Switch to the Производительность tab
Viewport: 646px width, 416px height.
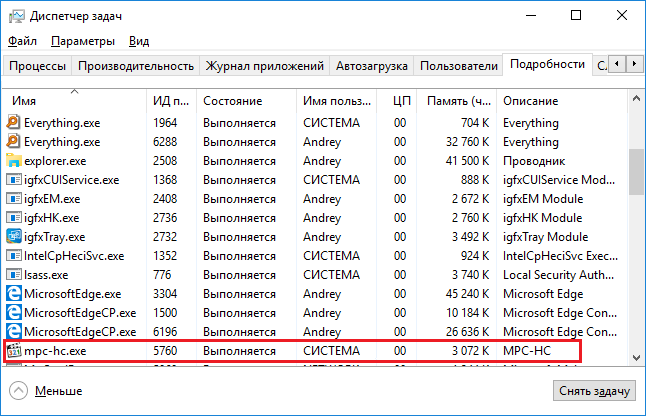135,66
